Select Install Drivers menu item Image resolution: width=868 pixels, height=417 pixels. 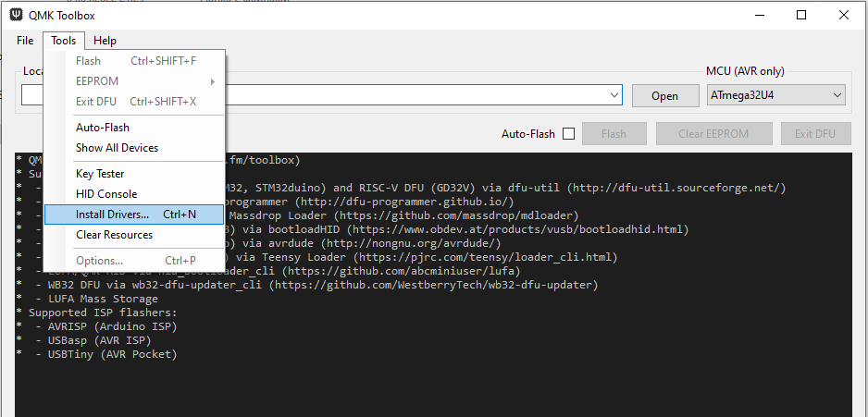click(112, 215)
